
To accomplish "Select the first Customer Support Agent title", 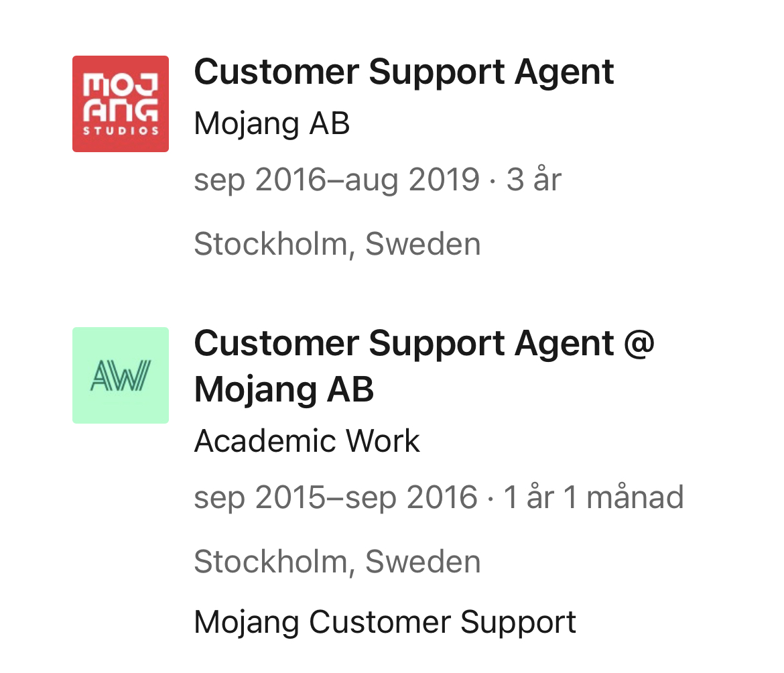I will 404,73.
